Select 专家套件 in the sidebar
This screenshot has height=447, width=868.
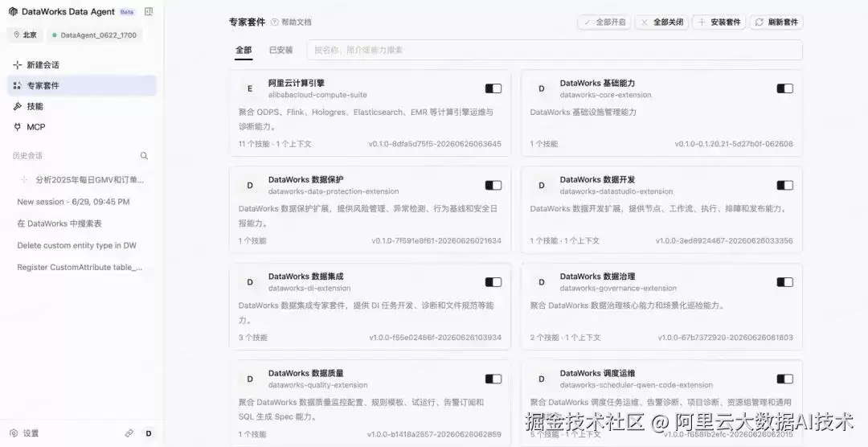pos(82,85)
